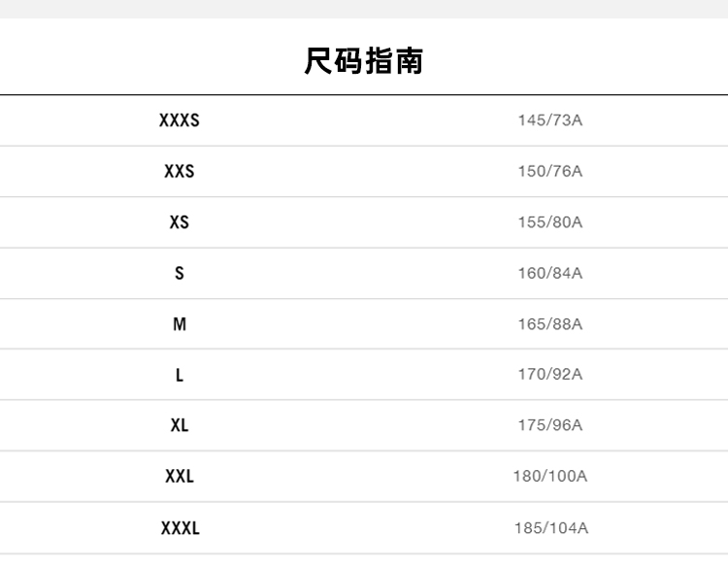Click the 145/73A measurement value
The width and height of the screenshot is (728, 569).
point(550,120)
